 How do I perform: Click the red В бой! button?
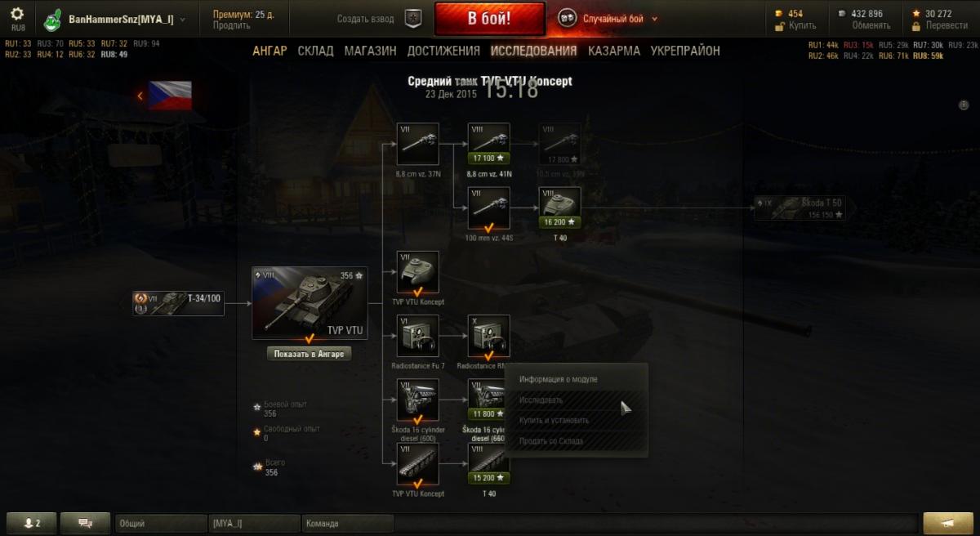pos(489,19)
